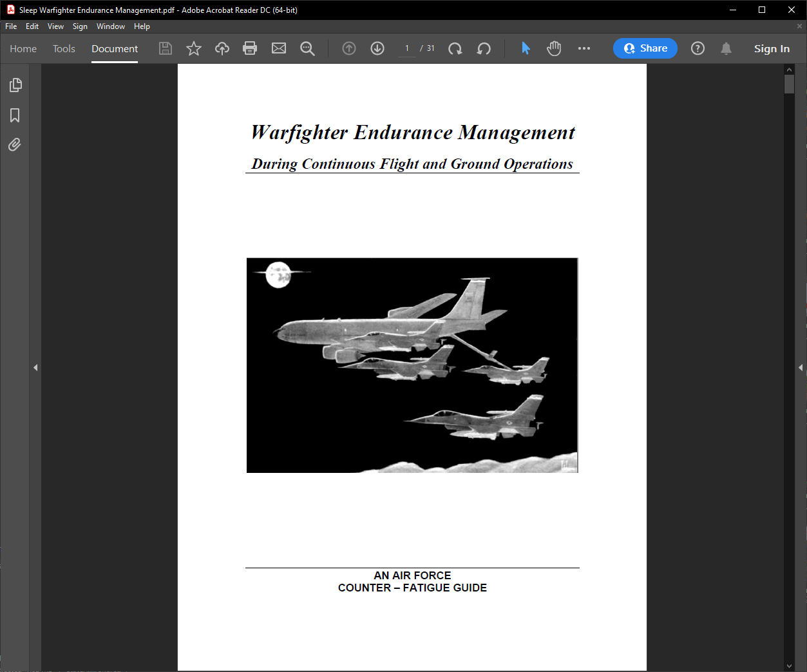Click the blue Share button
Viewport: 807px width, 672px height.
coord(645,48)
